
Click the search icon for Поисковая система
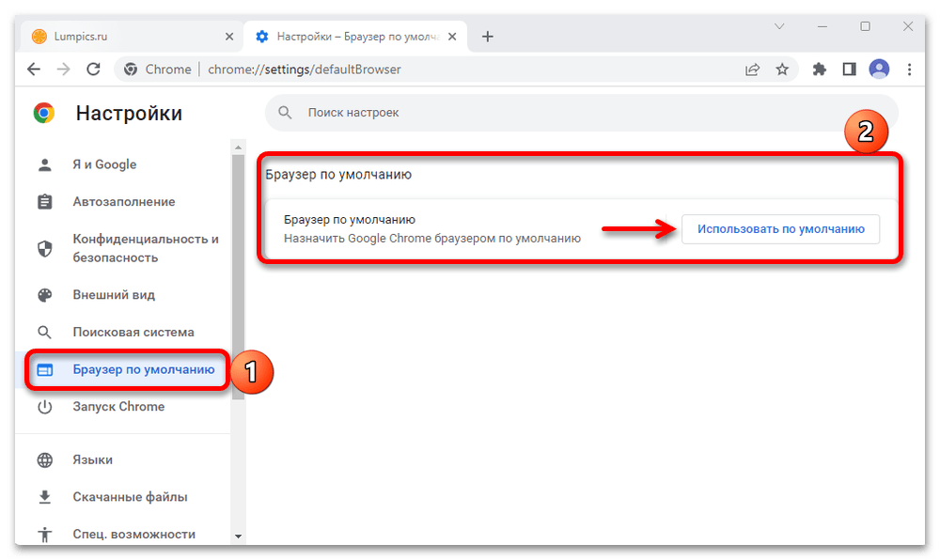coord(45,332)
